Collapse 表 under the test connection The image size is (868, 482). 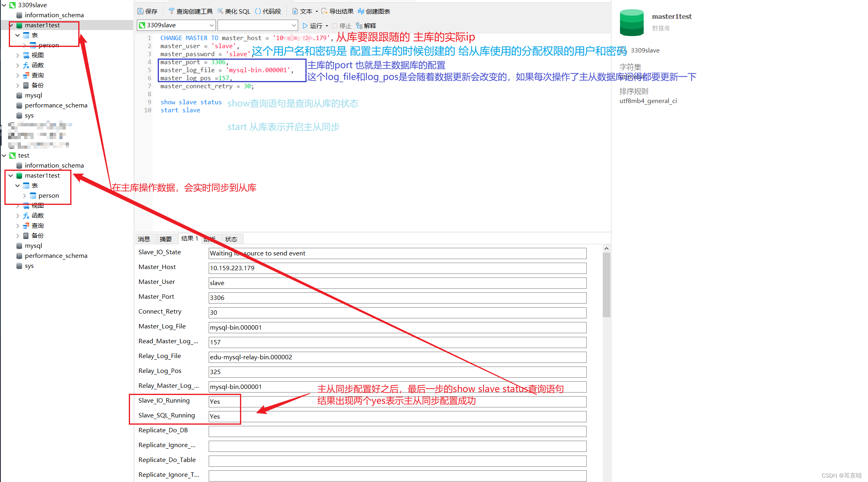[x=18, y=185]
